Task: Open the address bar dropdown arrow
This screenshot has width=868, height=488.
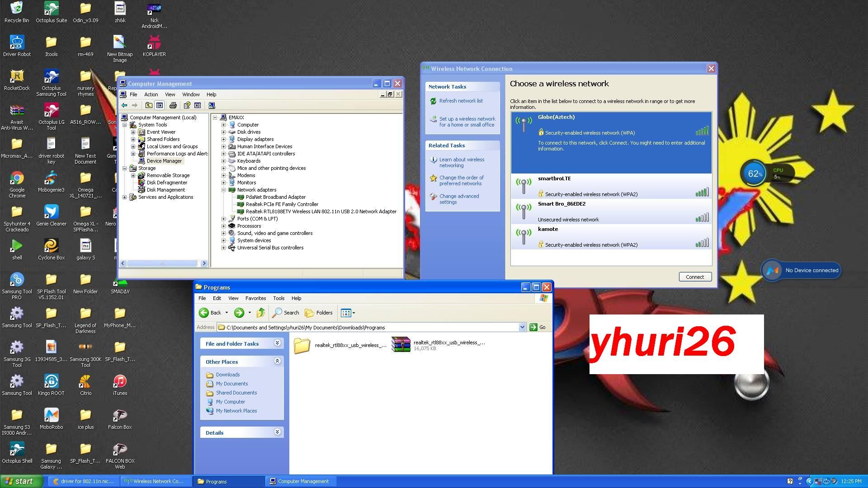Action: (x=522, y=327)
